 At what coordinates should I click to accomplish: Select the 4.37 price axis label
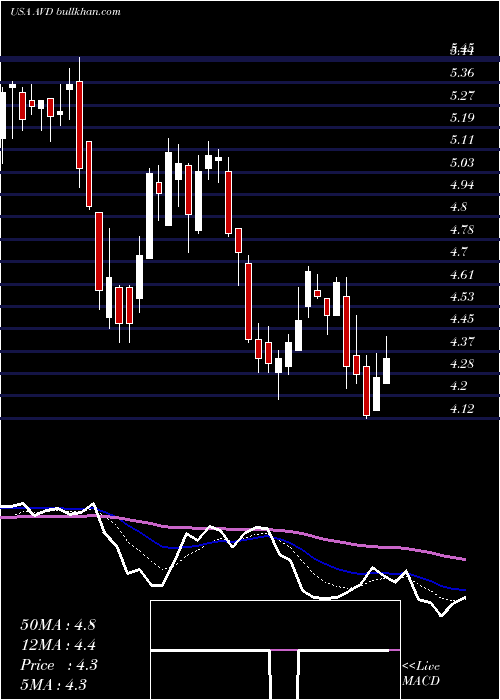point(462,342)
